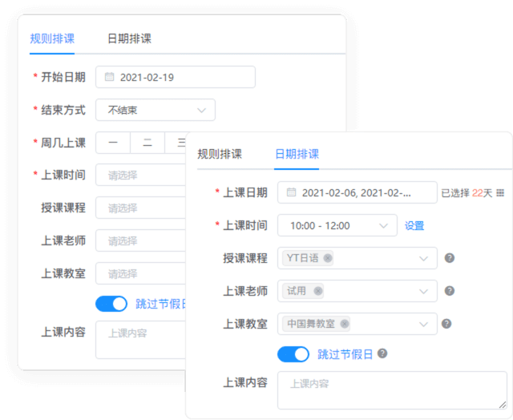
Task: Click 上课日期 field with selected dates
Action: coord(357,192)
